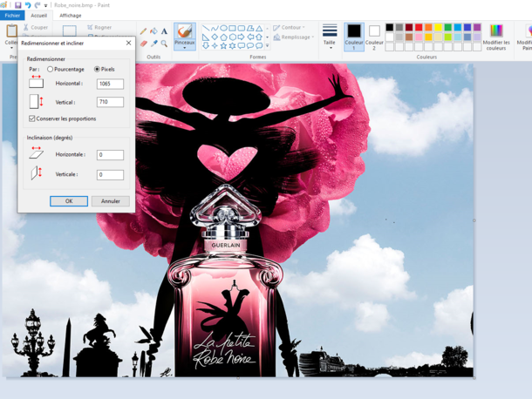Screen dimensions: 532x399
Task: Expand the shapes gallery more arrow
Action: tap(268, 45)
